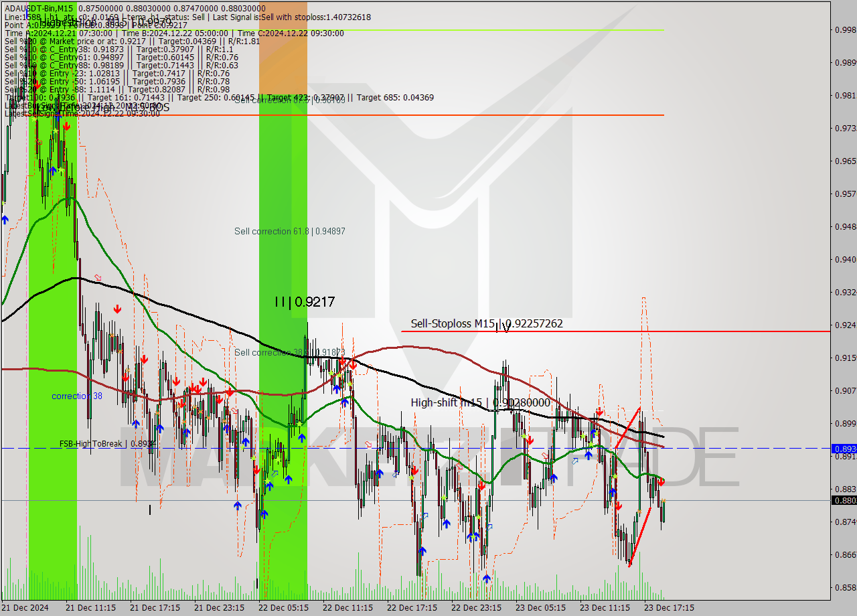This screenshot has height=616, width=857.
Task: Click the Sell correction 38.2 | 0.91873 label
Action: click(x=290, y=352)
